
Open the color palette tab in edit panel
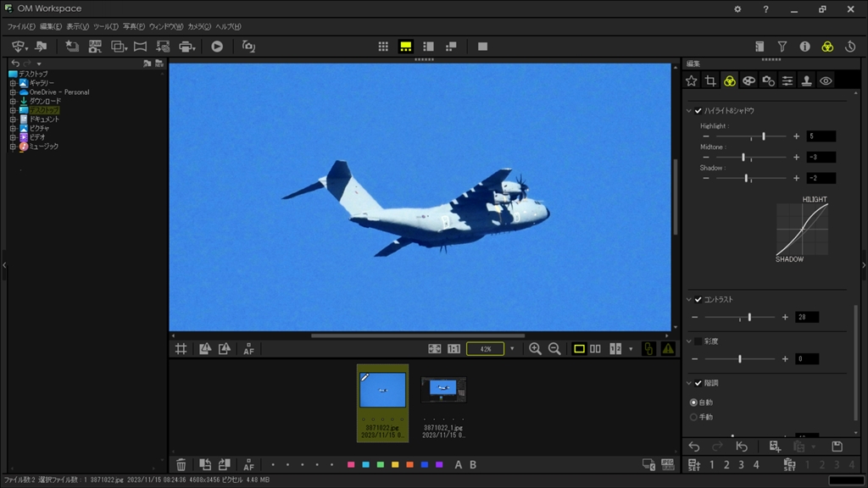748,80
